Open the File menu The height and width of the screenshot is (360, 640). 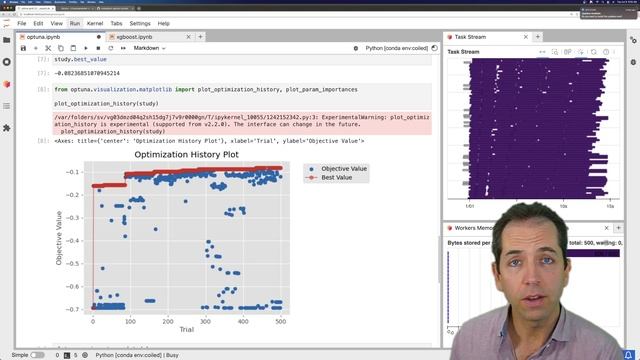pyautogui.click(x=22, y=24)
